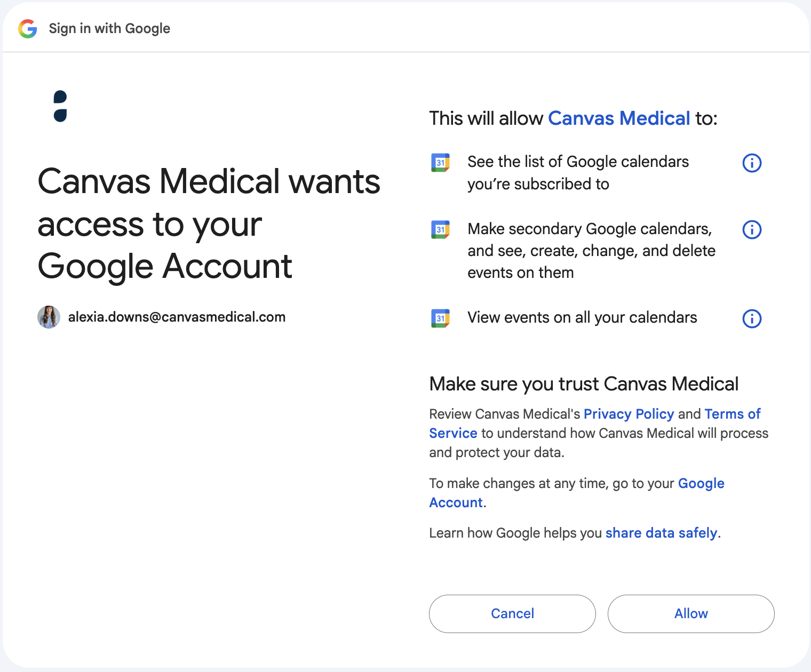The height and width of the screenshot is (672, 811).
Task: Click 'Make sure you trust Canvas Medical' heading
Action: click(584, 384)
